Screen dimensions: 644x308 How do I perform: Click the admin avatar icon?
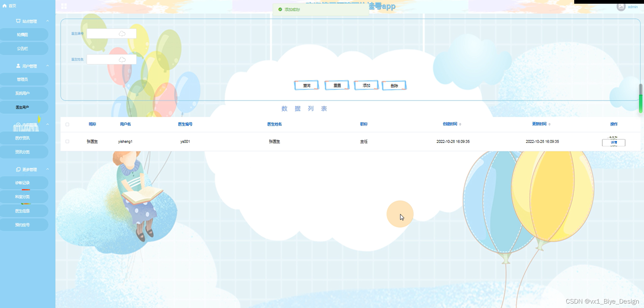621,6
